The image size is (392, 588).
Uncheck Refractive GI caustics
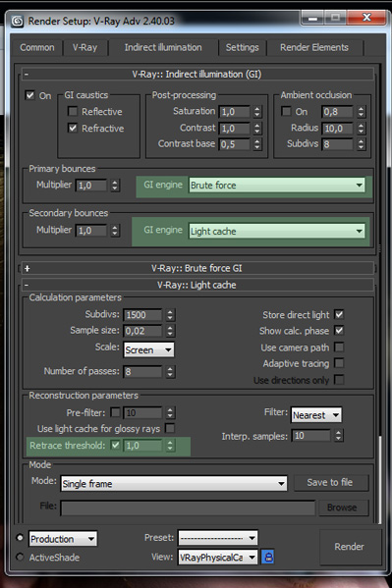(x=73, y=129)
